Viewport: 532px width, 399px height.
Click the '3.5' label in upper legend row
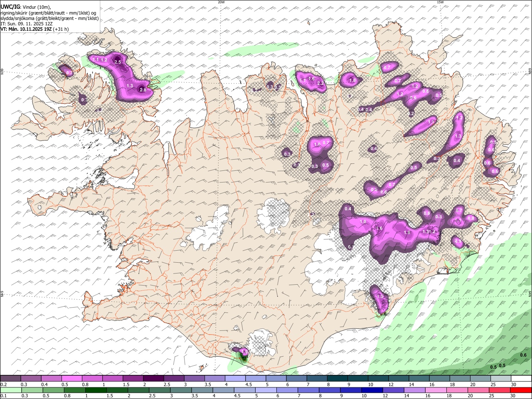pyautogui.click(x=207, y=384)
